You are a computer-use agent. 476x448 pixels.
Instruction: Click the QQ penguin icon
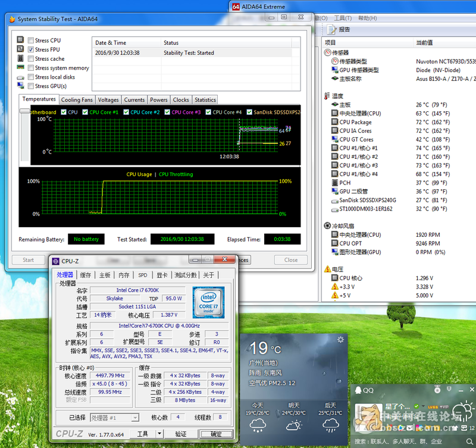click(x=358, y=390)
